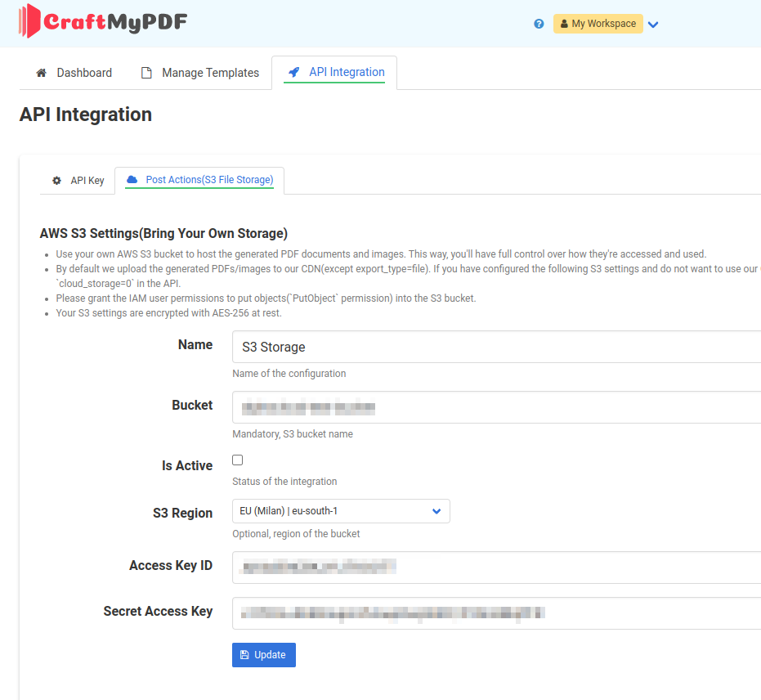Click the API Integration rocket icon
Screen dimensions: 761x700
click(293, 72)
